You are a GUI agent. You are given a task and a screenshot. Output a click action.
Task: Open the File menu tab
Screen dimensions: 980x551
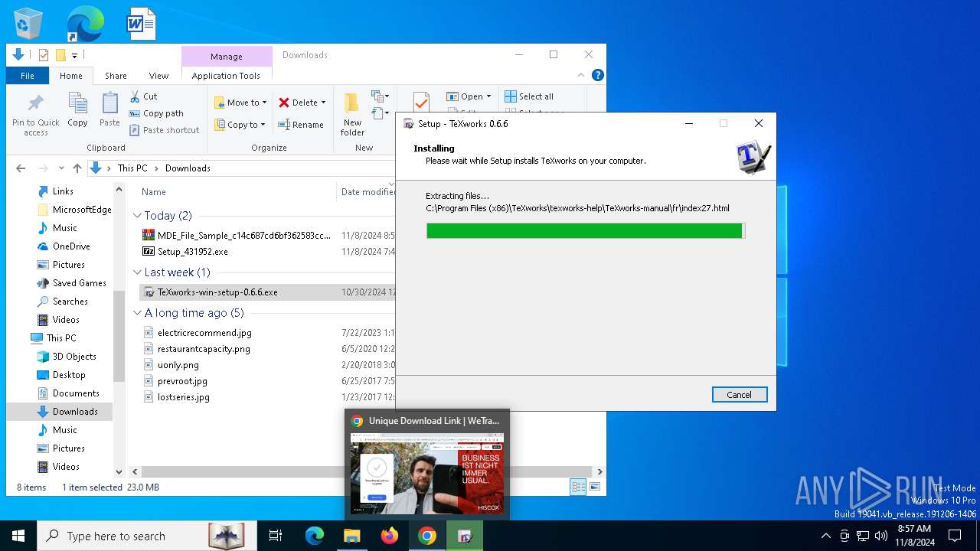(28, 76)
